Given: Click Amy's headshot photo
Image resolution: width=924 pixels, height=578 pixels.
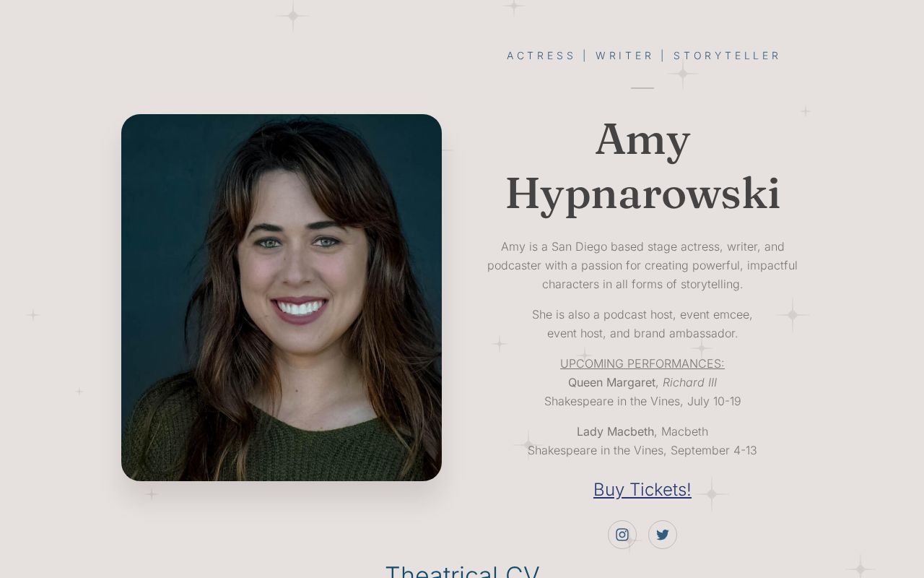Looking at the screenshot, I should click(x=282, y=298).
